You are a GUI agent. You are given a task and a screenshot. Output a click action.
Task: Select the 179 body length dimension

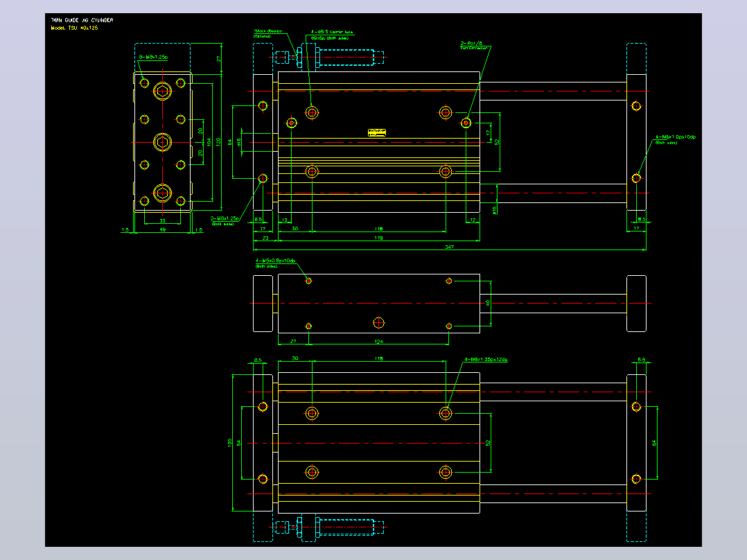coord(378,238)
